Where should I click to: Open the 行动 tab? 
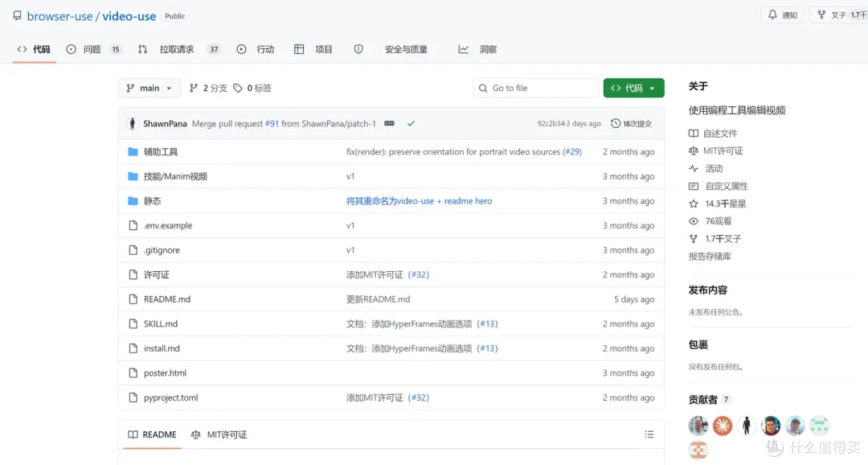tap(256, 49)
